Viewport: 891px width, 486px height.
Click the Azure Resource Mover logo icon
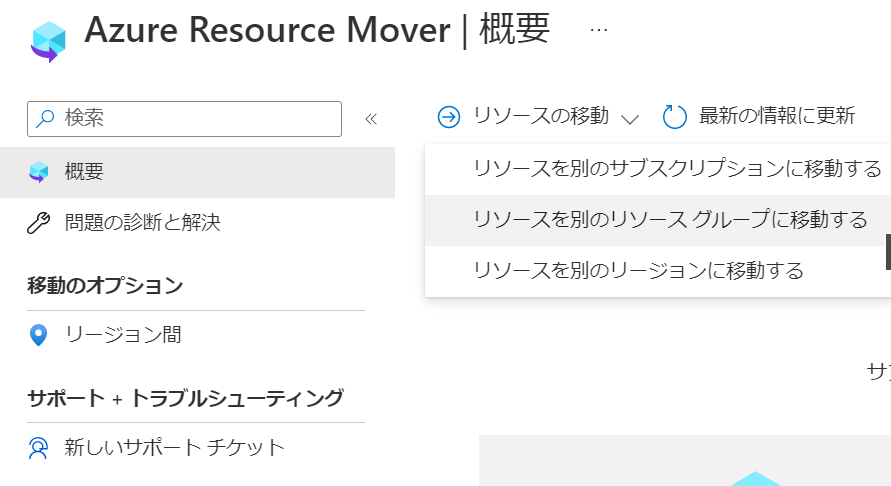point(48,41)
